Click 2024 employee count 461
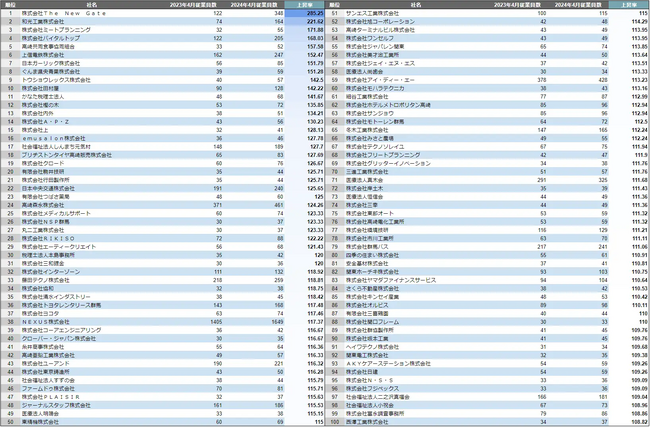The width and height of the screenshot is (650, 428). pos(279,205)
